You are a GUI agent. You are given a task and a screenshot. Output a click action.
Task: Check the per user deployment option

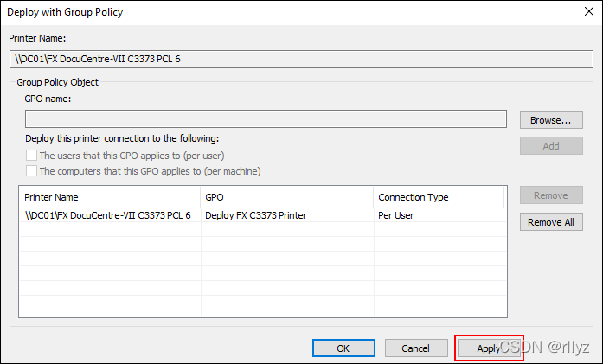[x=31, y=156]
